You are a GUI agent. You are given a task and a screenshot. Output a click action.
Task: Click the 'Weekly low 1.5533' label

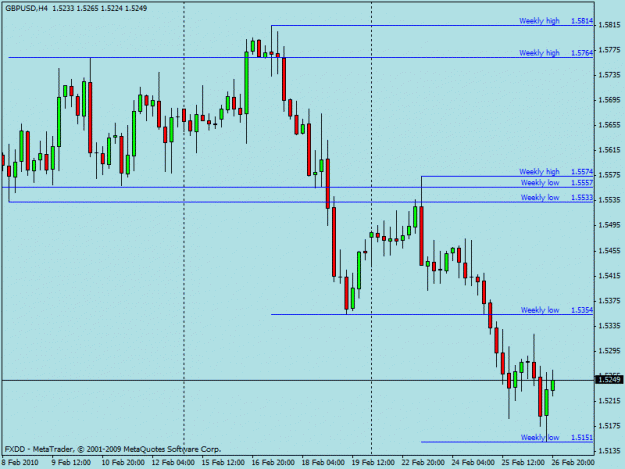(x=557, y=198)
